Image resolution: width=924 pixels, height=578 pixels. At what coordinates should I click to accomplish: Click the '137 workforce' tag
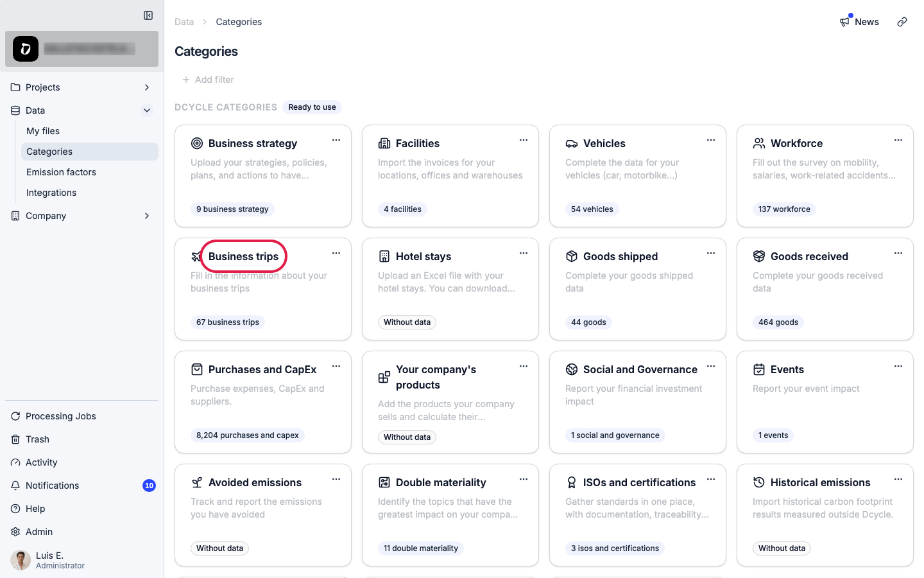(x=784, y=209)
